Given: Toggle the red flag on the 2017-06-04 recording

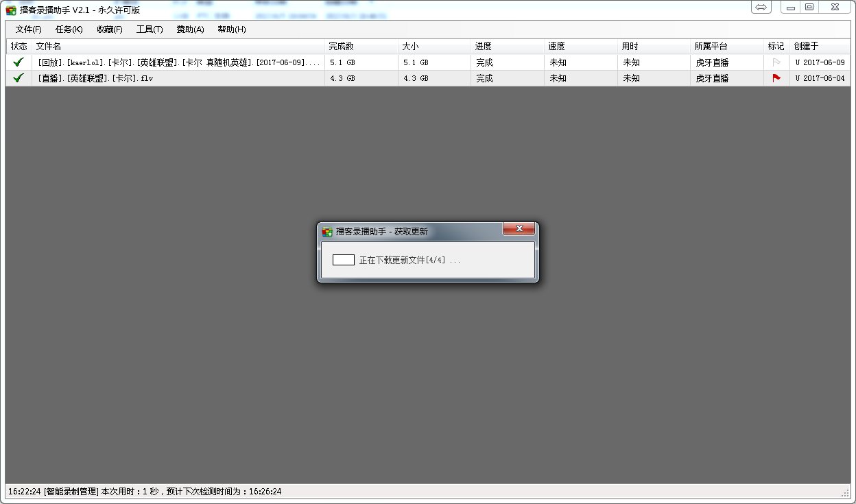Looking at the screenshot, I should pos(776,78).
